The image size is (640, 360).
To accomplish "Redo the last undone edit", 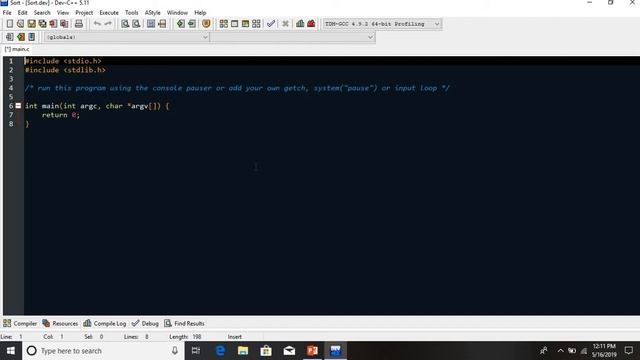I will (108, 24).
